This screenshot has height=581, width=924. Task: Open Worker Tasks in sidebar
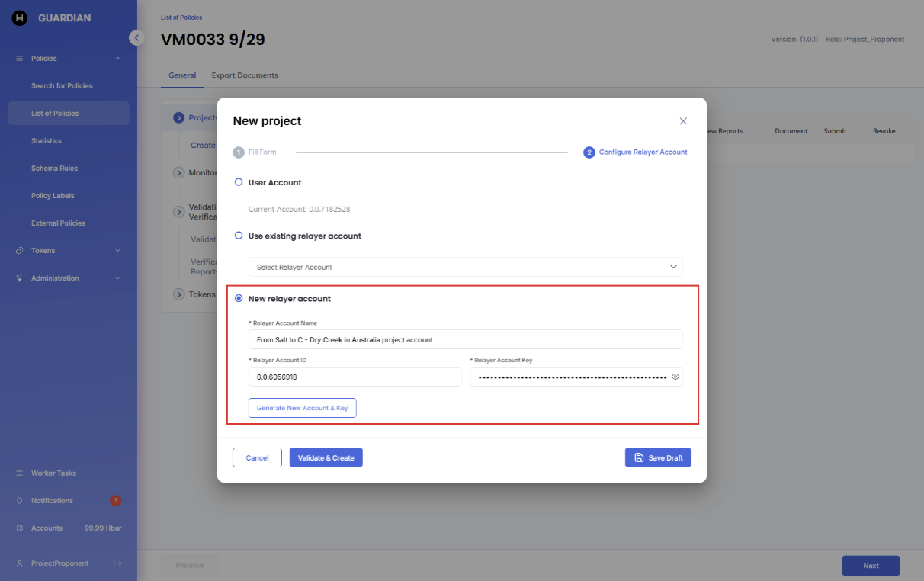point(53,473)
